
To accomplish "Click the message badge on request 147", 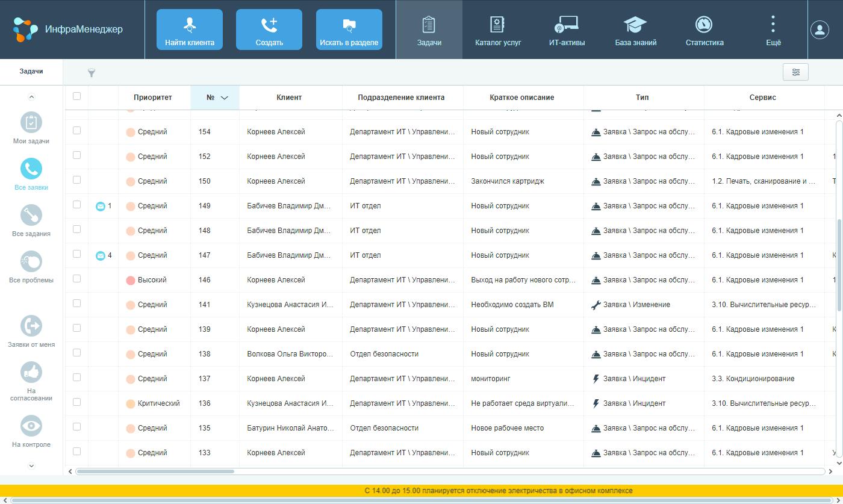I will pyautogui.click(x=102, y=255).
